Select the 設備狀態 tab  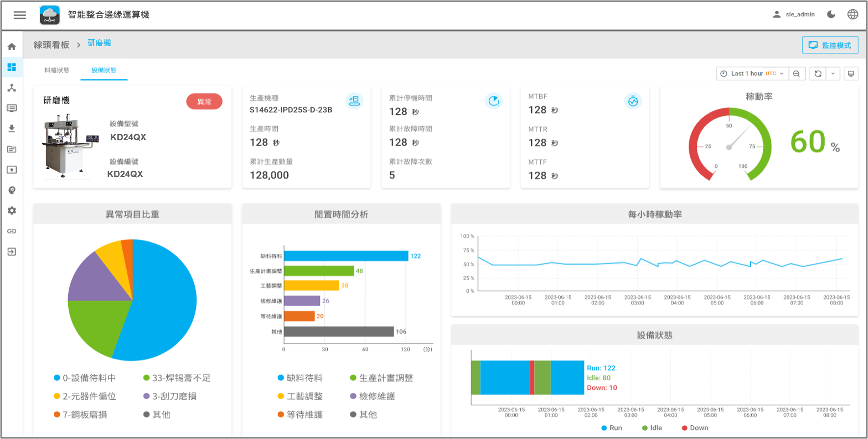[x=104, y=70]
